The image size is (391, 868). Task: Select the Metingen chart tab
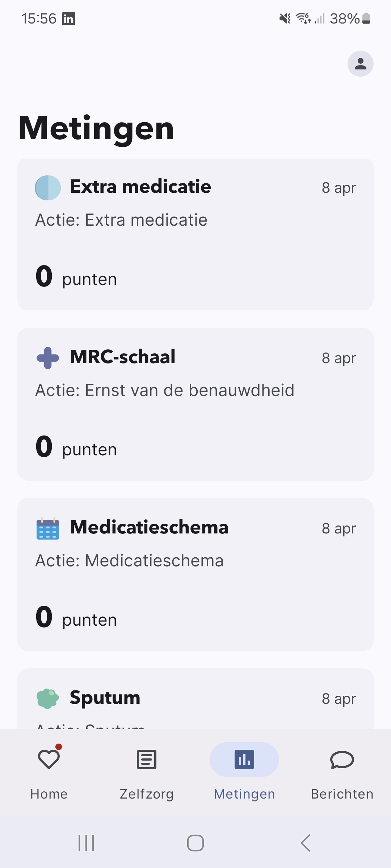[x=244, y=759]
